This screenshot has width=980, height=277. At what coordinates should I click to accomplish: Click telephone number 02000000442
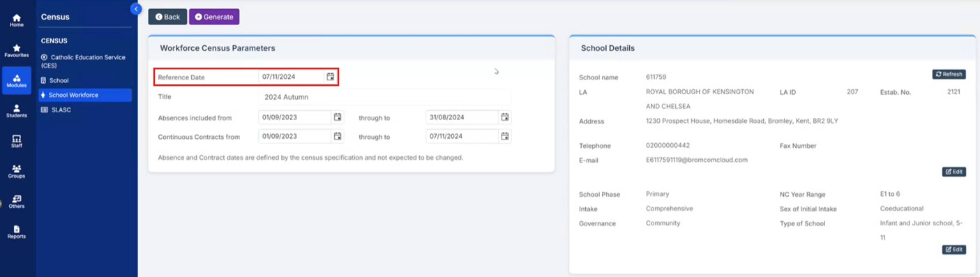[x=668, y=145]
